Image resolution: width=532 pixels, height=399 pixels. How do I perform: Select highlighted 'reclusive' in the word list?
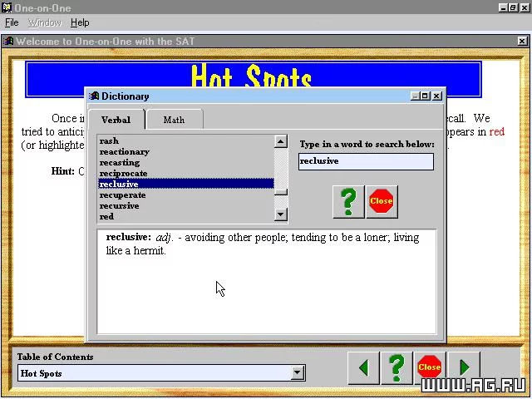(186, 184)
